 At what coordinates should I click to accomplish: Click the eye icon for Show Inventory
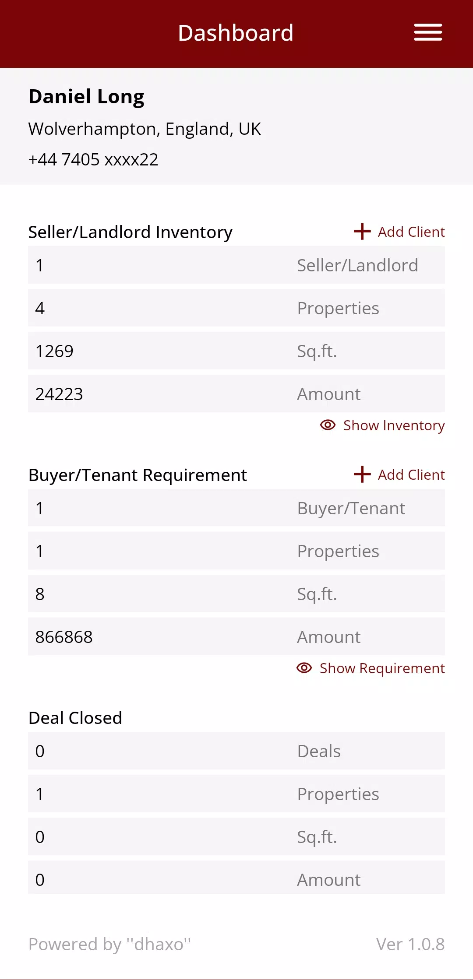pyautogui.click(x=328, y=425)
